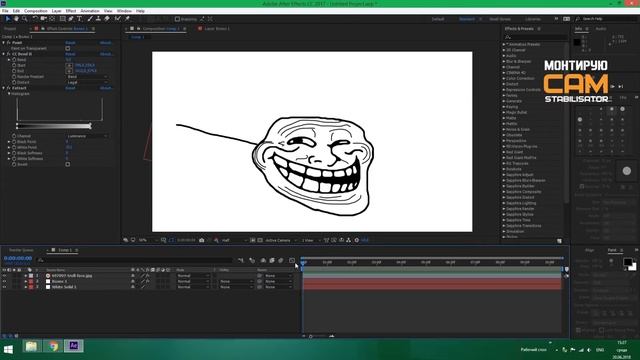Image resolution: width=640 pixels, height=360 pixels.
Task: Select the Unified Camera tool
Action: pos(44,19)
